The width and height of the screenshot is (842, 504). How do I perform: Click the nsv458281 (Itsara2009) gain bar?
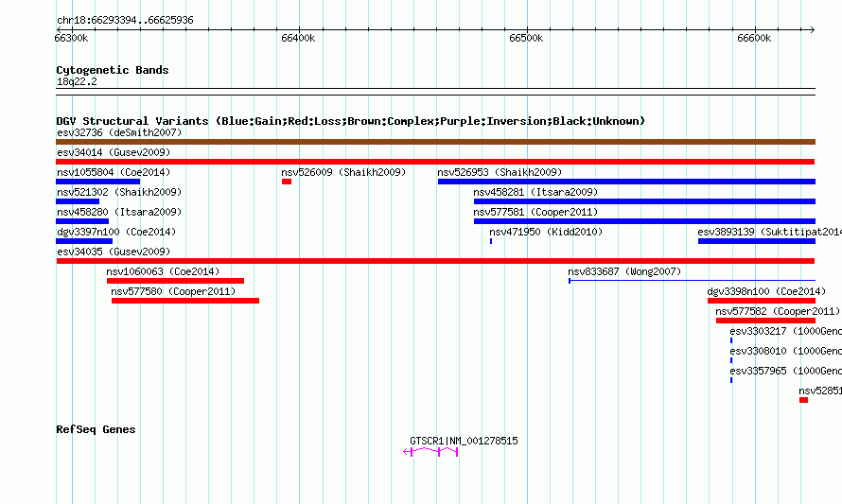tap(644, 201)
